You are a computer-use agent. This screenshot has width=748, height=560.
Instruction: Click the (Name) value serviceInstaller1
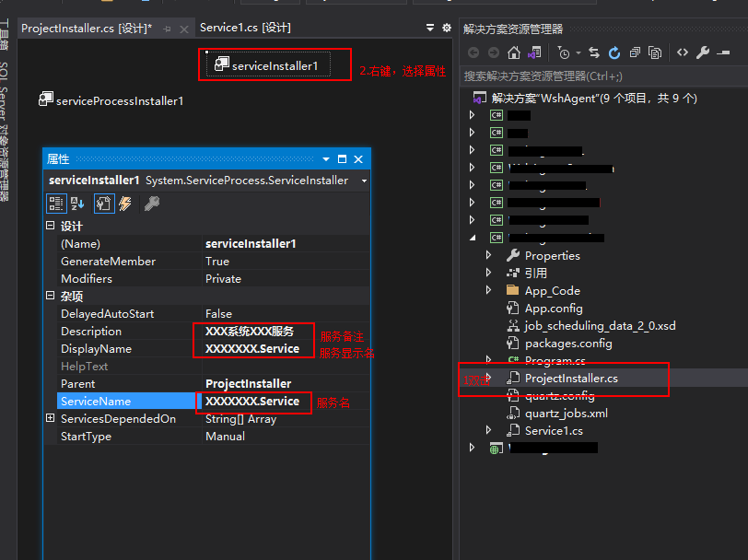[x=251, y=244]
